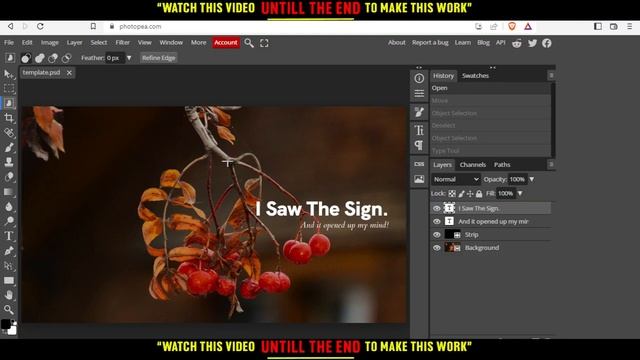This screenshot has height=360, width=640.
Task: Open the Normal blend mode dropdown
Action: 456,179
